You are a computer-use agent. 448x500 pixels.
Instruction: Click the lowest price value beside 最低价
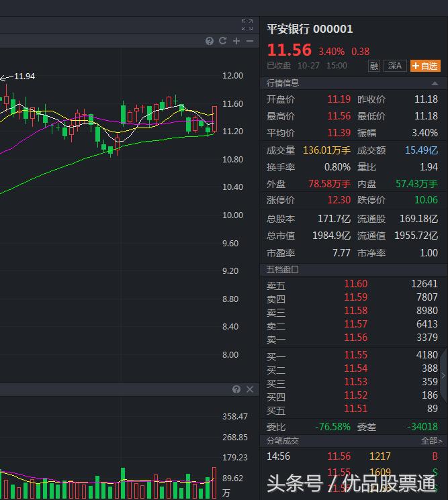[x=426, y=116]
